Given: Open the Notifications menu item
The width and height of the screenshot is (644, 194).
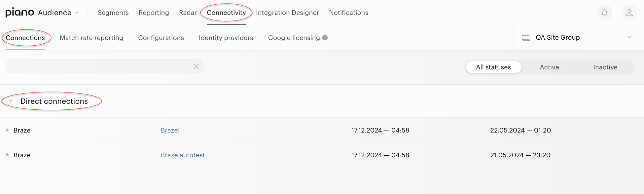Looking at the screenshot, I should tap(348, 13).
